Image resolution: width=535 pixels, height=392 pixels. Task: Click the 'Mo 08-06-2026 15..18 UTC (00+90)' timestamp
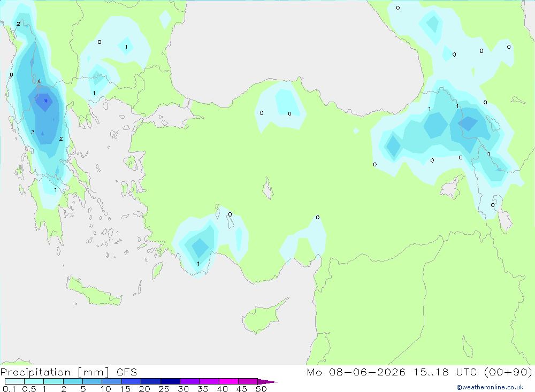point(419,372)
